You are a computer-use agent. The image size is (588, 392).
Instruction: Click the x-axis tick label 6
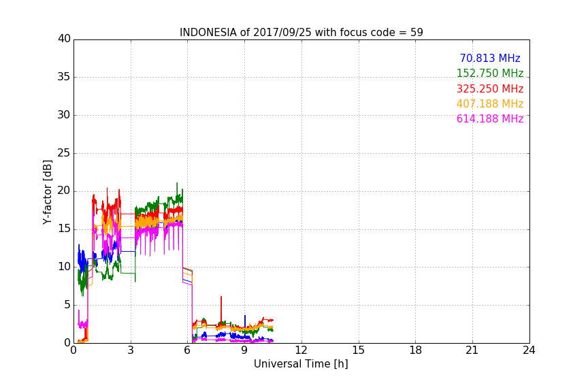pyautogui.click(x=188, y=350)
